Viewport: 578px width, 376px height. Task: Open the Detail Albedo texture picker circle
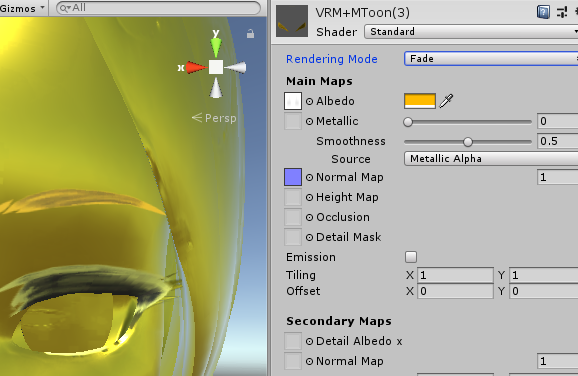tap(310, 341)
